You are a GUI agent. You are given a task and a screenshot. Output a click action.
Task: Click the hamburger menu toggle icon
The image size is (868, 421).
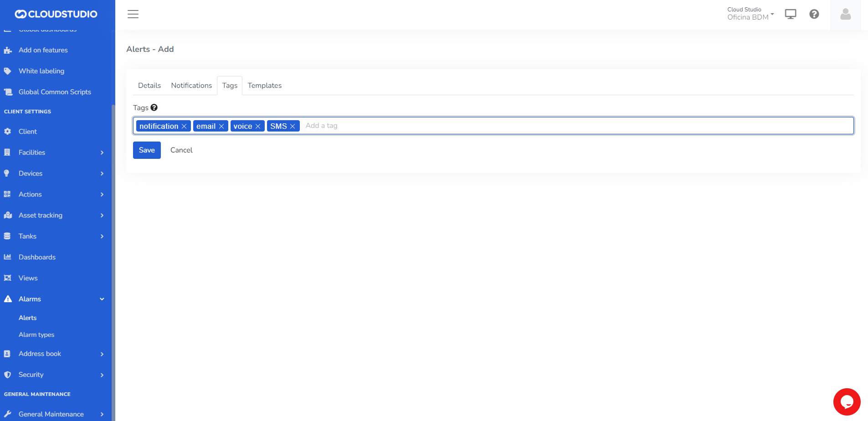coord(133,14)
